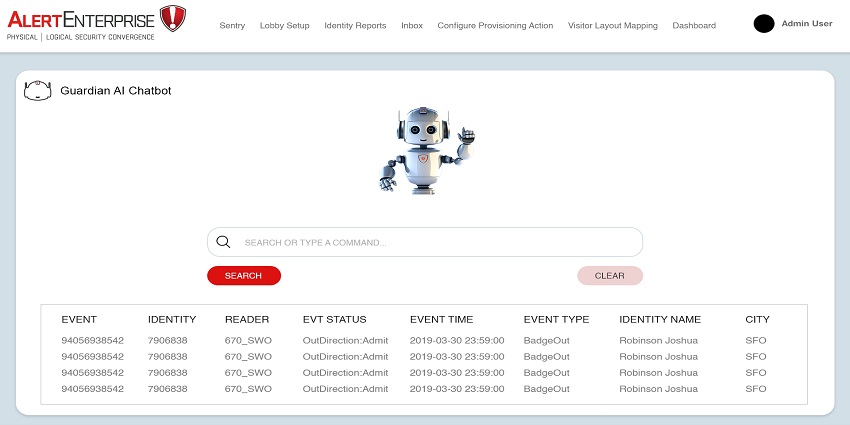Screen dimensions: 850x425
Task: Click the magnifying glass search icon
Action: (x=224, y=242)
